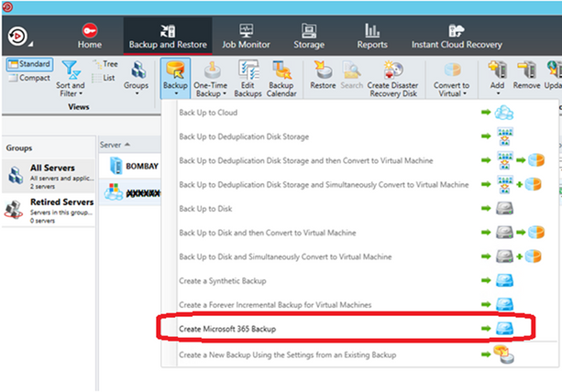Click the All Servers group icon

point(16,176)
